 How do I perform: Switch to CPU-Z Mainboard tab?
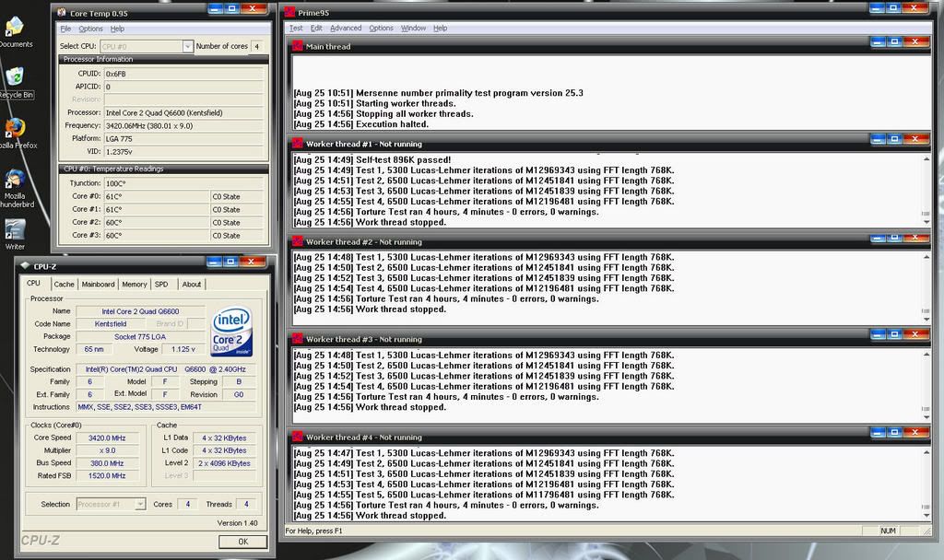(98, 285)
